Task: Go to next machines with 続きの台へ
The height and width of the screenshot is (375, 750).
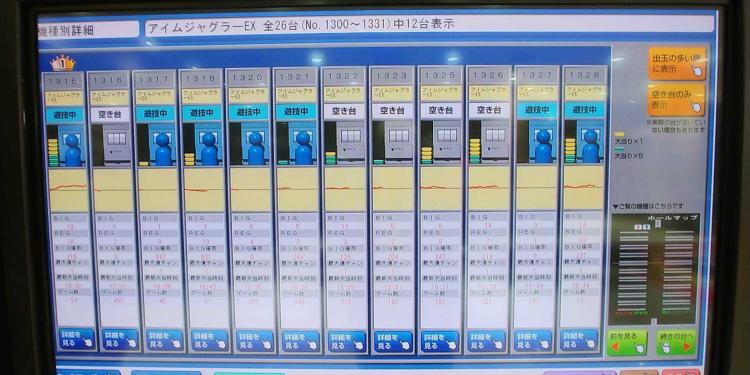Action: click(676, 342)
